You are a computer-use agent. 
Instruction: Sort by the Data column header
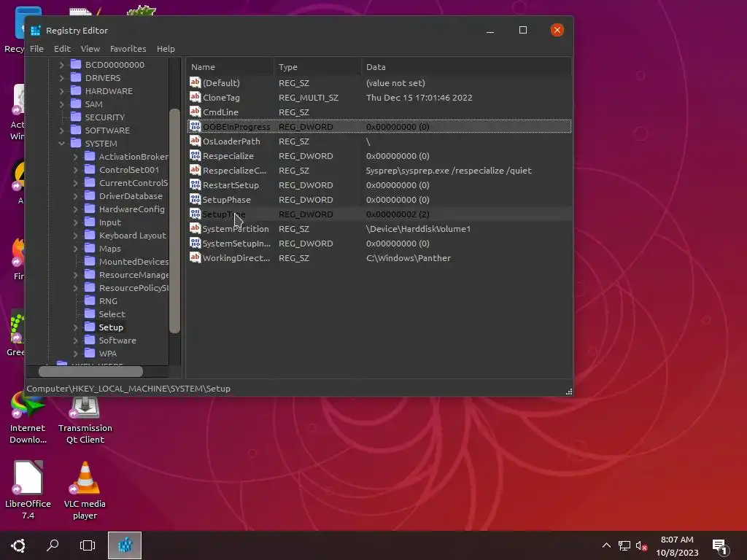(x=466, y=67)
